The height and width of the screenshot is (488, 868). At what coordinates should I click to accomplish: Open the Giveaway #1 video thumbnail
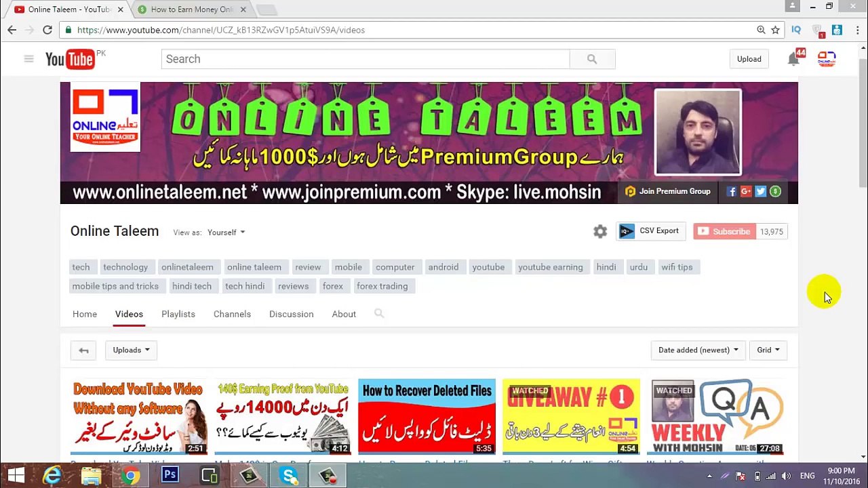point(571,417)
